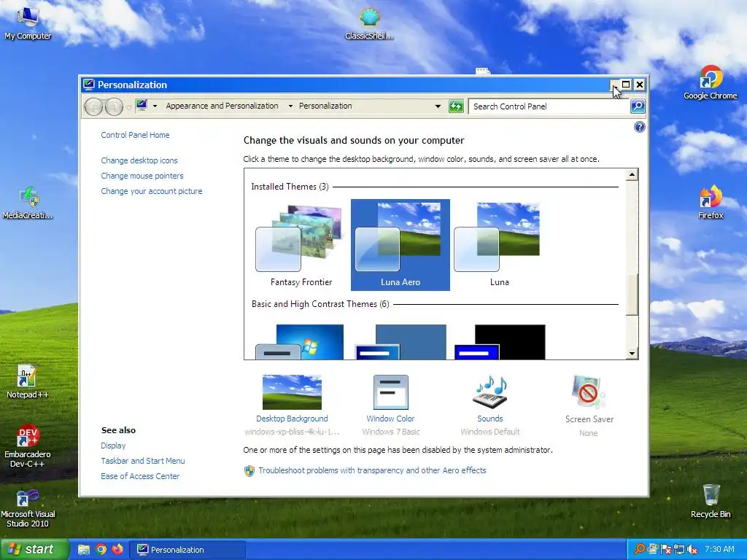Click Change your account picture link

coord(152,191)
